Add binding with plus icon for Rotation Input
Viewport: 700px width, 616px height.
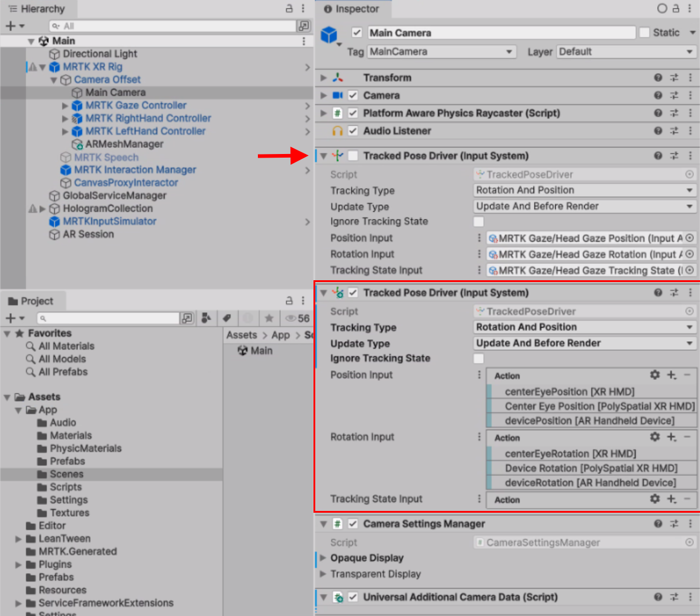tap(671, 437)
